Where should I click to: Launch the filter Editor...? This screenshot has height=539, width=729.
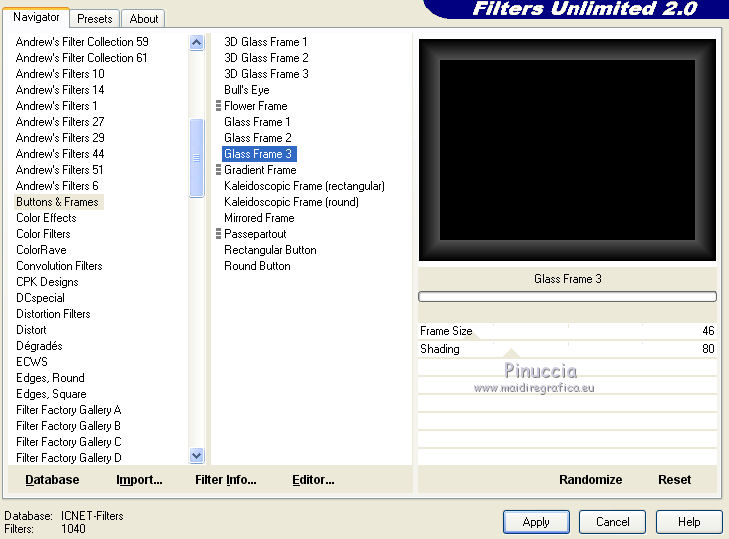(x=313, y=479)
